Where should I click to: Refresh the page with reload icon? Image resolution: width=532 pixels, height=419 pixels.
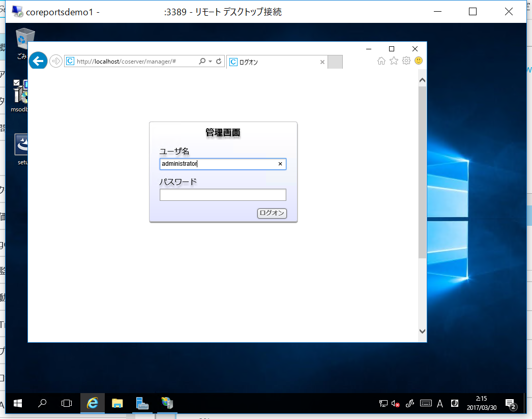pyautogui.click(x=219, y=62)
